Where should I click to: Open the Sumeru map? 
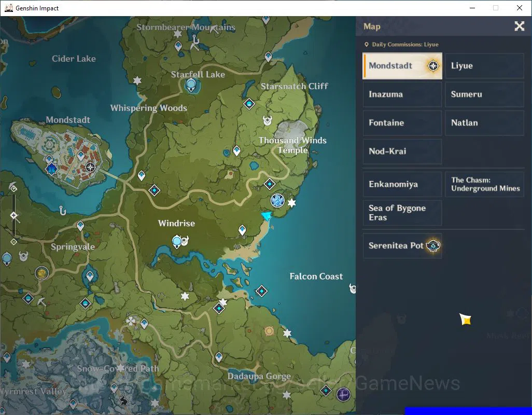pyautogui.click(x=484, y=94)
